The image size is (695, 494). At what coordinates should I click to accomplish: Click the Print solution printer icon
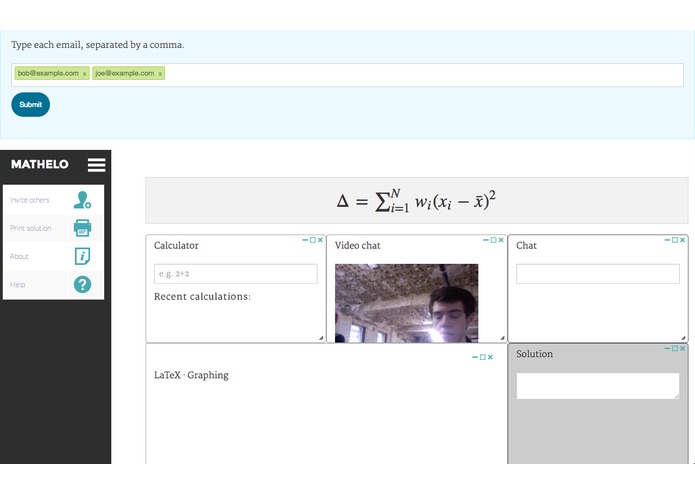point(82,228)
